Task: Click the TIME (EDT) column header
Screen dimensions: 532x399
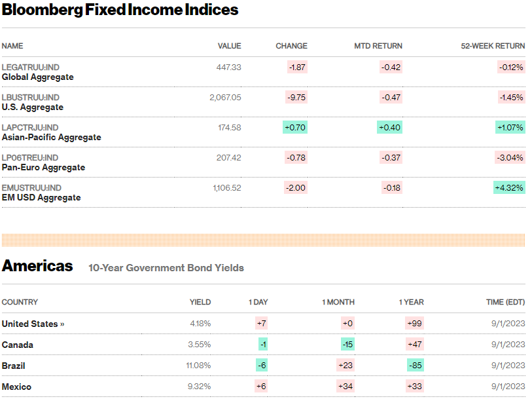Action: (x=506, y=302)
